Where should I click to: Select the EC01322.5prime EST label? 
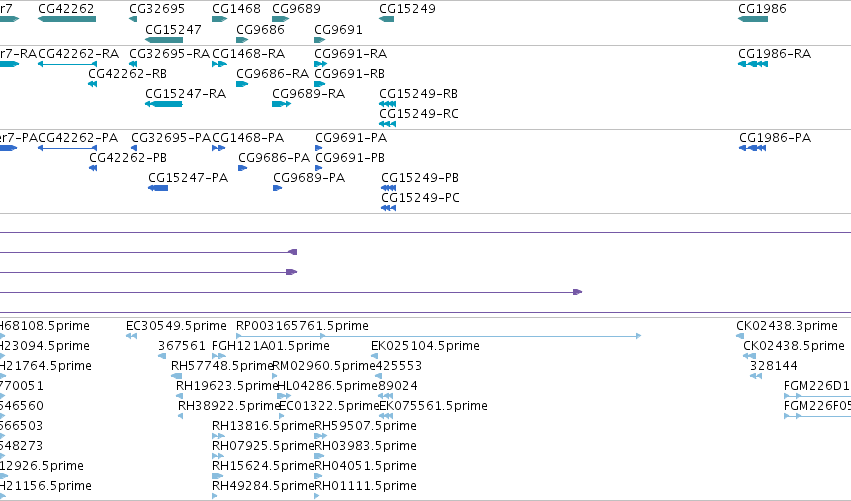(329, 406)
